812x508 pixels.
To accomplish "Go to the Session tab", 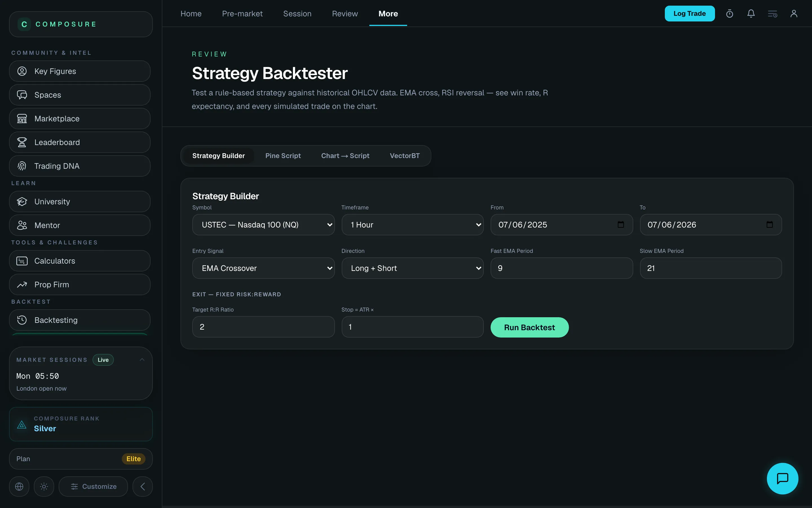I will 297,14.
